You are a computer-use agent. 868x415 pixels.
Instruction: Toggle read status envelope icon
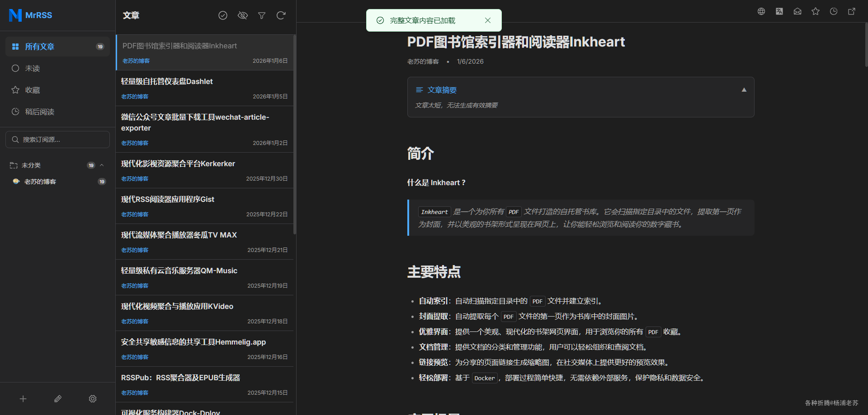coord(797,11)
